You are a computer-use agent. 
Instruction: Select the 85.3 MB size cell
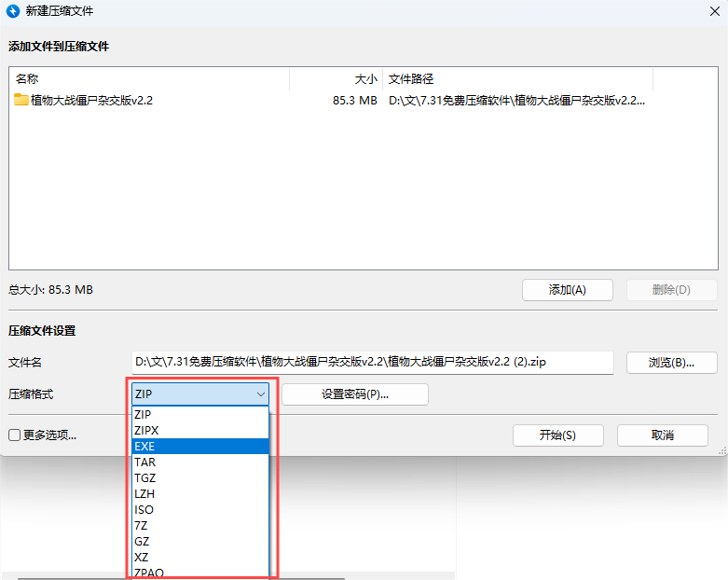(x=355, y=101)
